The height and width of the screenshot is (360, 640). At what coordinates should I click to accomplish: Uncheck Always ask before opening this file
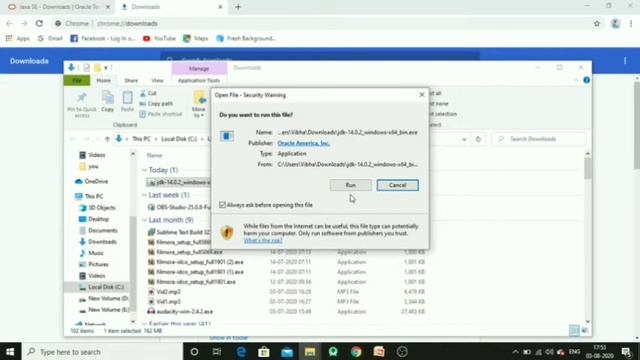[x=222, y=205]
